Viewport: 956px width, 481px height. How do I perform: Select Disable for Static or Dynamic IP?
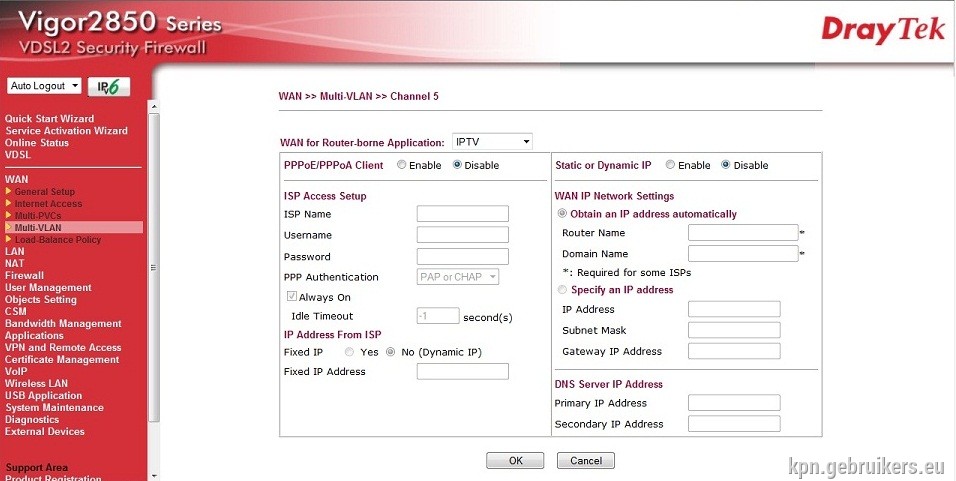(726, 165)
